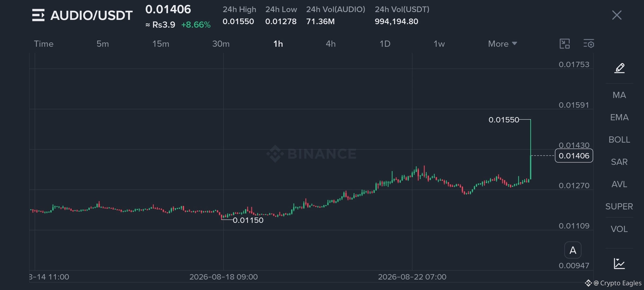644x290 pixels.
Task: Select the 30m interval
Action: (221, 44)
